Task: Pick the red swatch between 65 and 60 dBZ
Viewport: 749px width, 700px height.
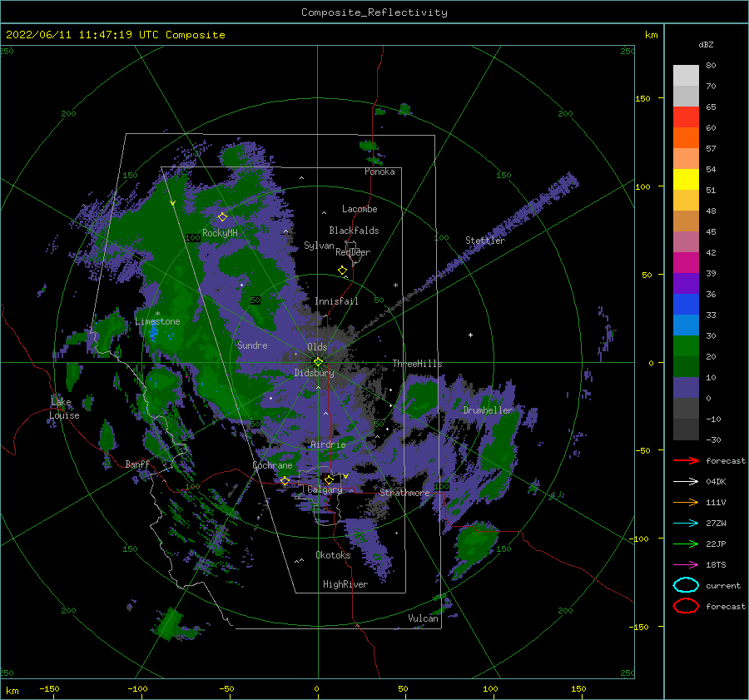Action: pos(686,117)
